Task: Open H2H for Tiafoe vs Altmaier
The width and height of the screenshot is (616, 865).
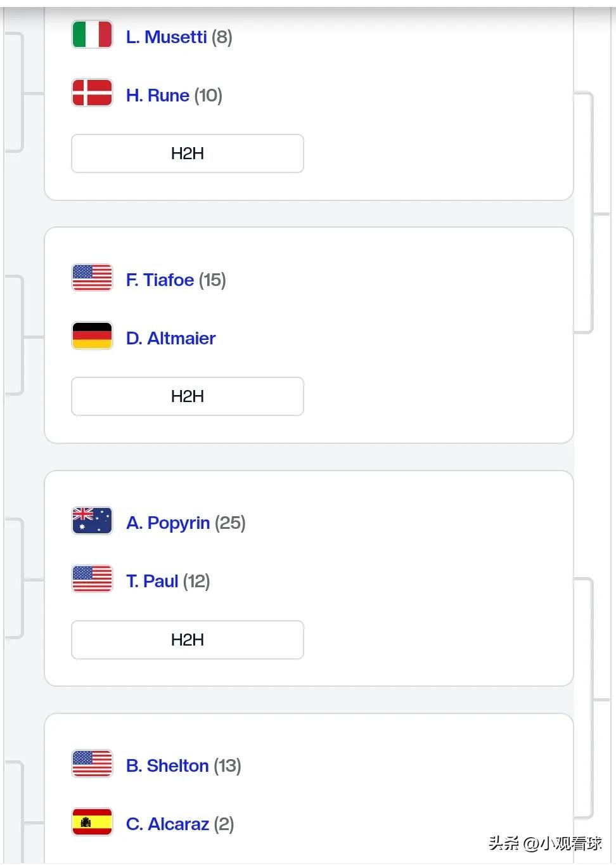Action: (188, 396)
